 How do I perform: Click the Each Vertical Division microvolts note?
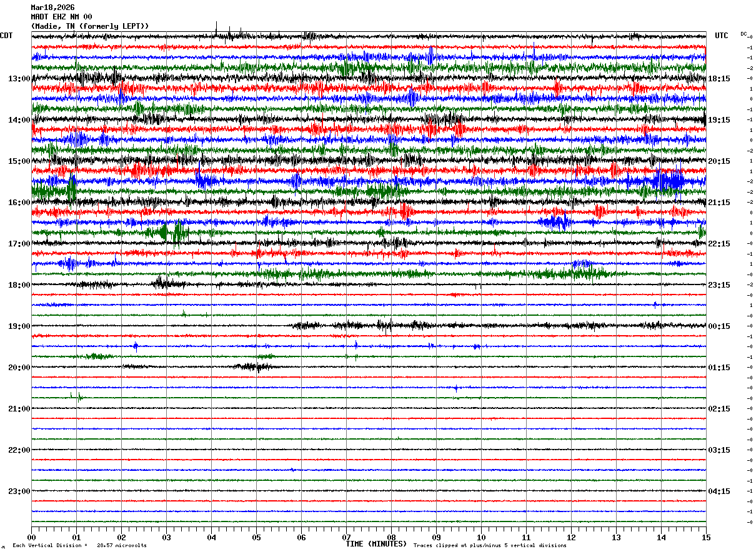click(x=79, y=545)
